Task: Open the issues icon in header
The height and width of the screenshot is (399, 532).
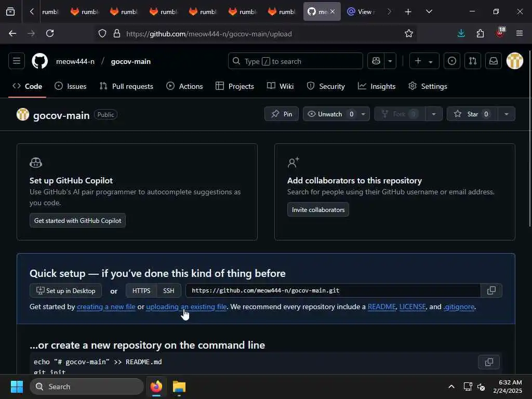Action: pos(452,61)
